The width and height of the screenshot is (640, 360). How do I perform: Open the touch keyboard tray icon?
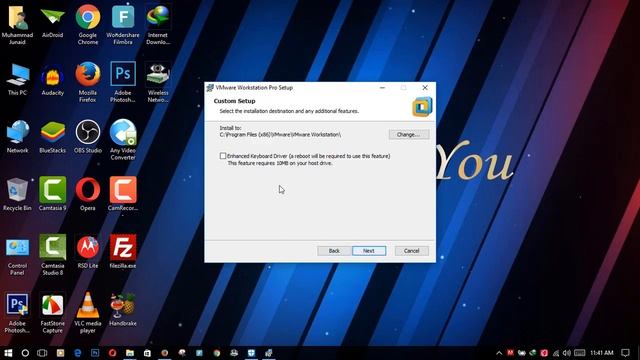point(580,353)
